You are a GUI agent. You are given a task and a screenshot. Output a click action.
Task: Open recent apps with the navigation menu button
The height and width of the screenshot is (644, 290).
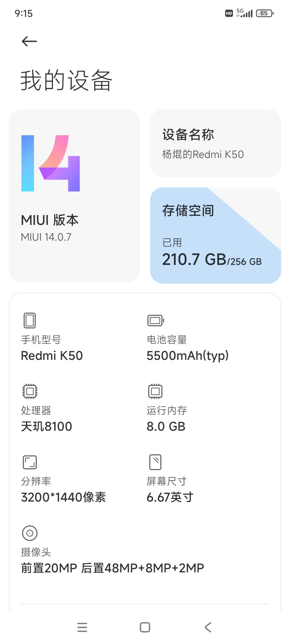[82, 627]
